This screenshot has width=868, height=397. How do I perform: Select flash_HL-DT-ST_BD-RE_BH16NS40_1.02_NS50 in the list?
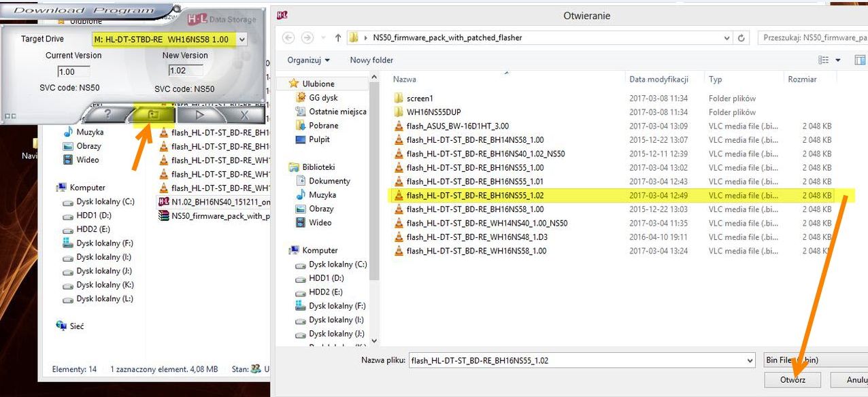612,154
